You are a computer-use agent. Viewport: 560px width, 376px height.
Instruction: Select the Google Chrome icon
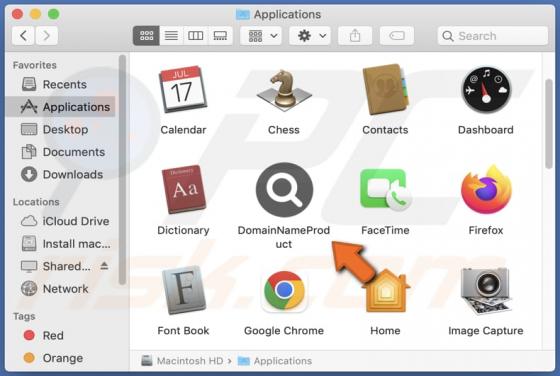(x=284, y=290)
